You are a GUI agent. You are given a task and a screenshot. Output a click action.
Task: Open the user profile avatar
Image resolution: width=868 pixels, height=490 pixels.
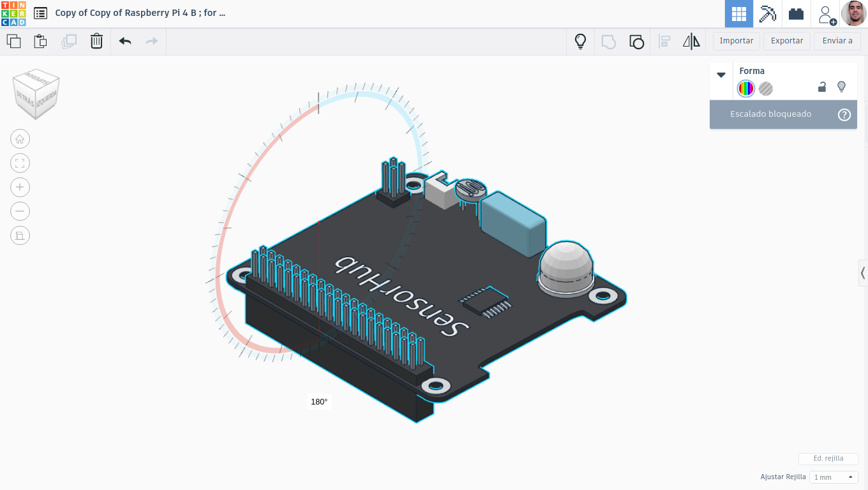pyautogui.click(x=853, y=13)
